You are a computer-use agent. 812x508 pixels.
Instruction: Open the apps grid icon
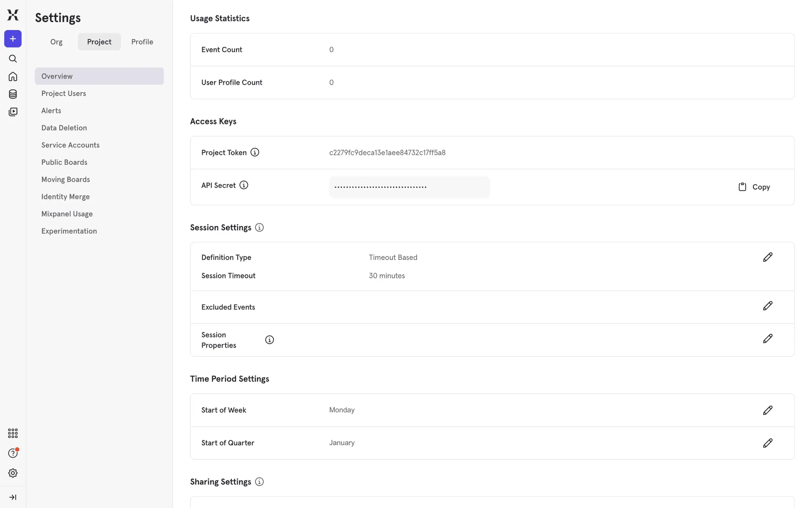point(13,433)
